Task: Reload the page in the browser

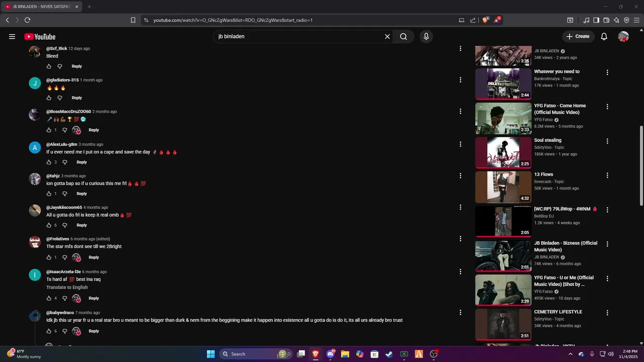Action: click(x=27, y=20)
